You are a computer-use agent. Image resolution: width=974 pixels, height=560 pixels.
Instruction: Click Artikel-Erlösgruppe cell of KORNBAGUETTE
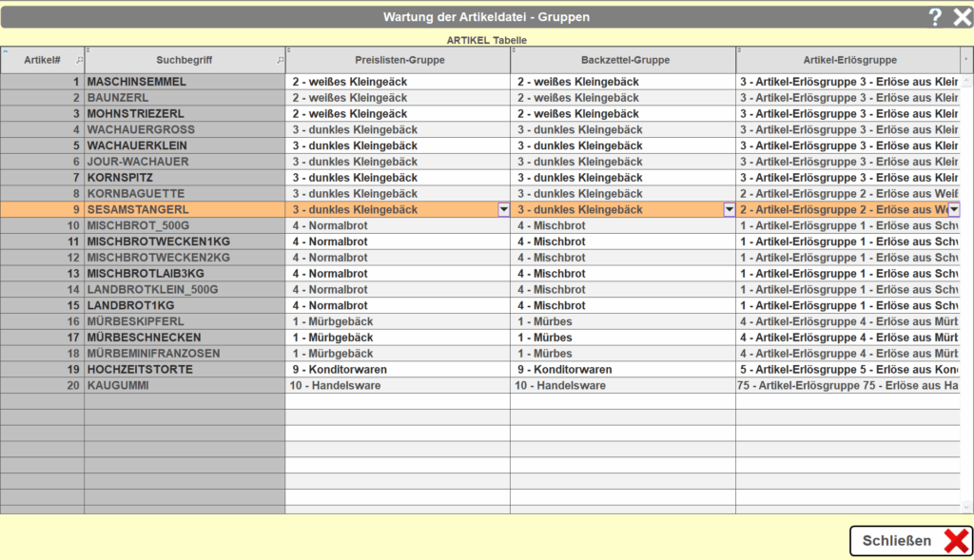(x=848, y=194)
